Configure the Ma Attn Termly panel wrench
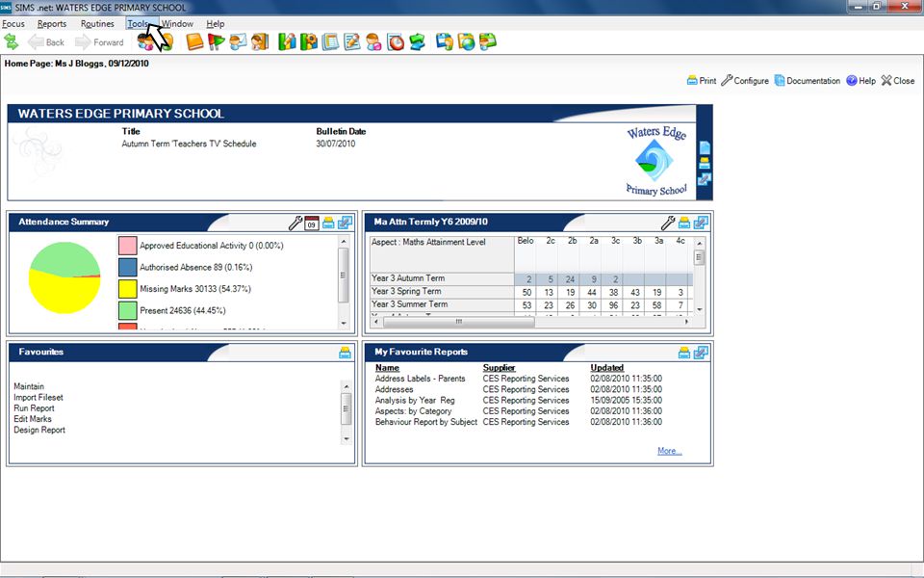The height and width of the screenshot is (578, 924). (x=668, y=223)
